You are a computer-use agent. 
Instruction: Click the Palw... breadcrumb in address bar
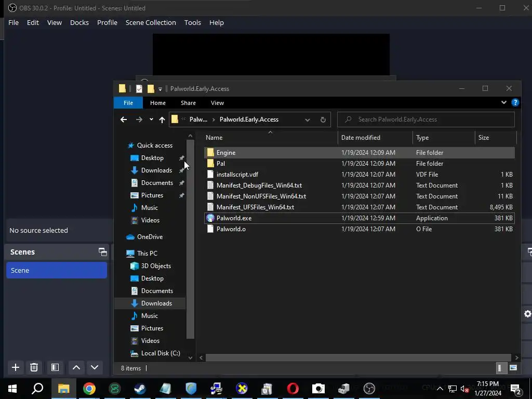(x=198, y=119)
